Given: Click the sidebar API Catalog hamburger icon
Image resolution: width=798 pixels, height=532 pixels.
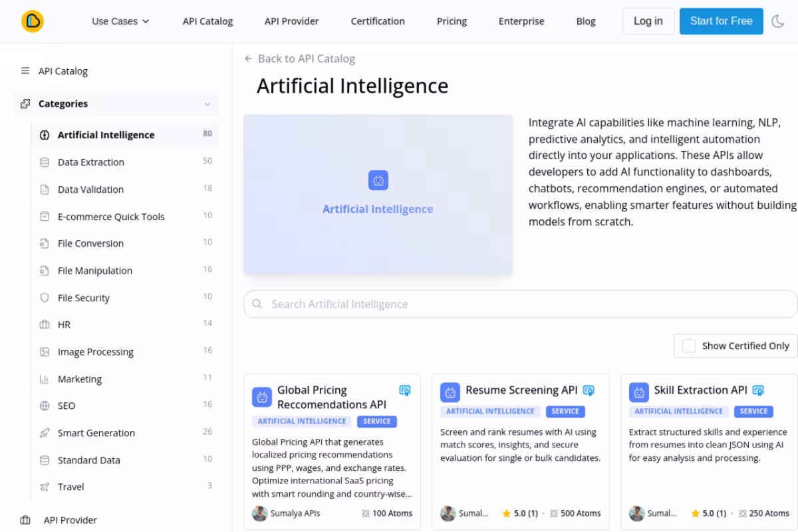Looking at the screenshot, I should (x=25, y=71).
